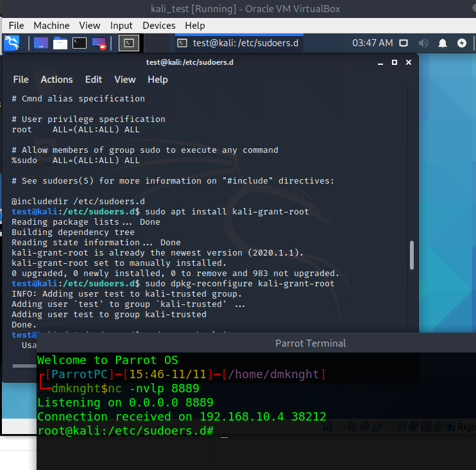
Task: Open the screen recorder launcher in the Kali panel
Action: (99, 43)
